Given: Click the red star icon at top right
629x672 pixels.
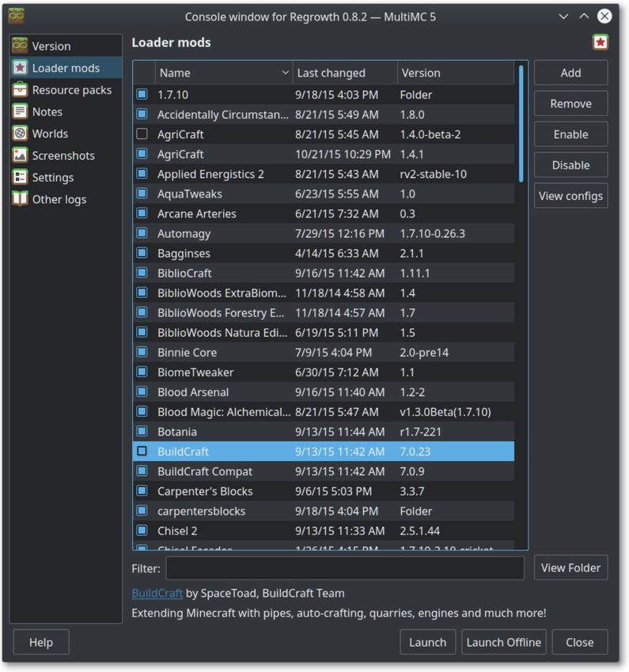Looking at the screenshot, I should [x=600, y=42].
